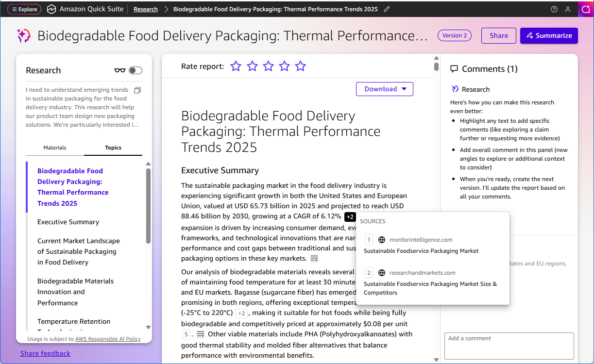Click the Summarize button
The width and height of the screenshot is (594, 364).
tap(549, 35)
